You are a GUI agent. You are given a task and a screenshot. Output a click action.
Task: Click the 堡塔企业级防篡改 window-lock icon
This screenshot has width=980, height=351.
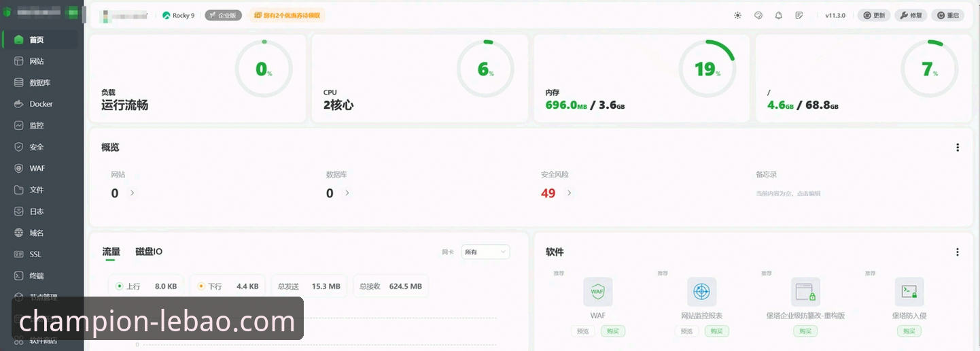coord(805,292)
